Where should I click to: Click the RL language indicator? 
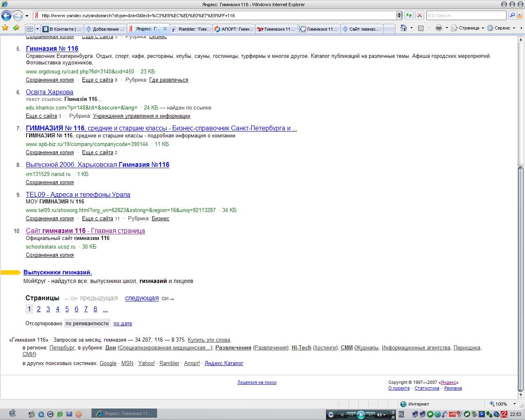pos(401,414)
